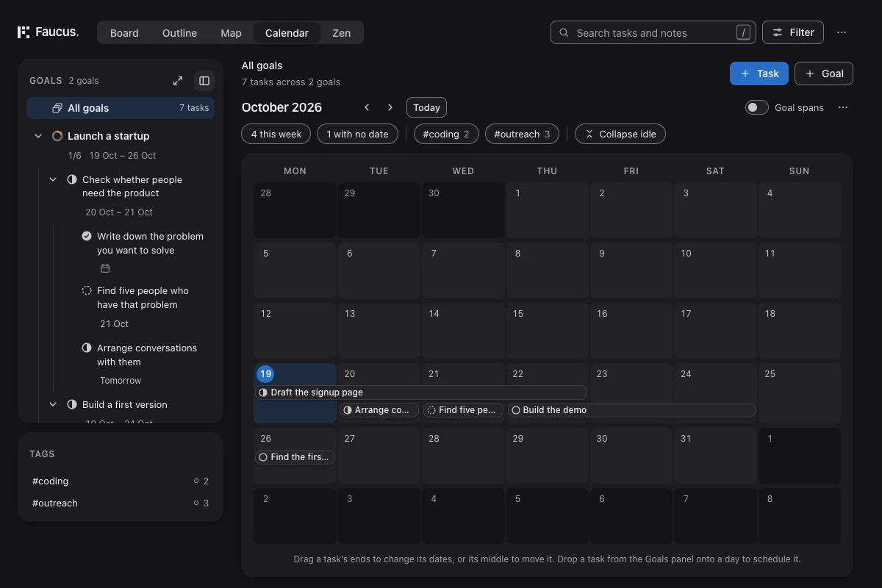The width and height of the screenshot is (882, 588).
Task: Select the Calendar view tab
Action: (287, 32)
